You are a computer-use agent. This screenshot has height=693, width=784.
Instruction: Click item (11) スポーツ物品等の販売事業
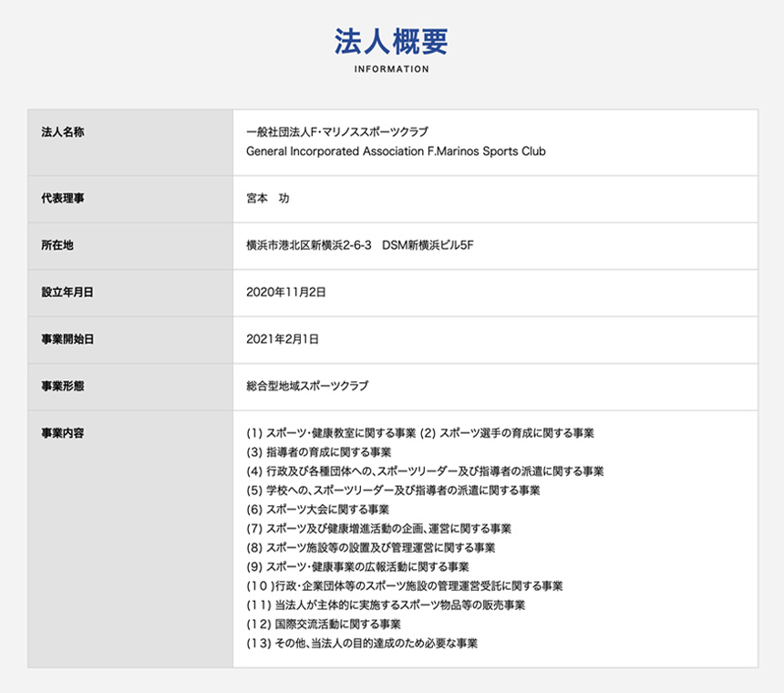[386, 605]
